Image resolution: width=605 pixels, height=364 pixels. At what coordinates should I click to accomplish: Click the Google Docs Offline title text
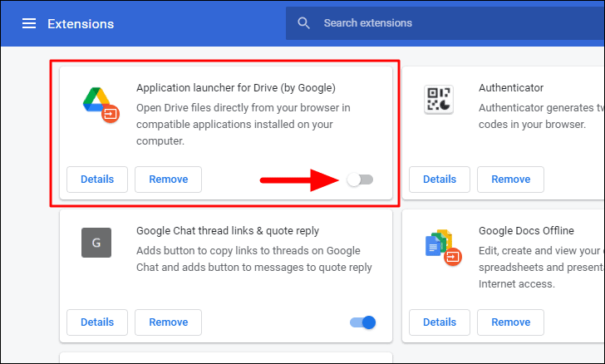(526, 231)
